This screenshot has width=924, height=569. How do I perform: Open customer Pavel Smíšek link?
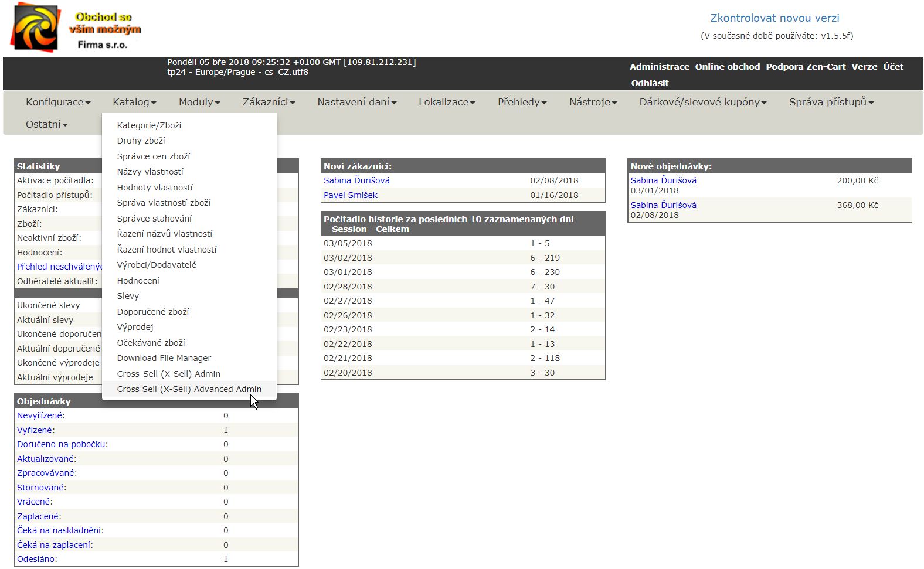[350, 195]
